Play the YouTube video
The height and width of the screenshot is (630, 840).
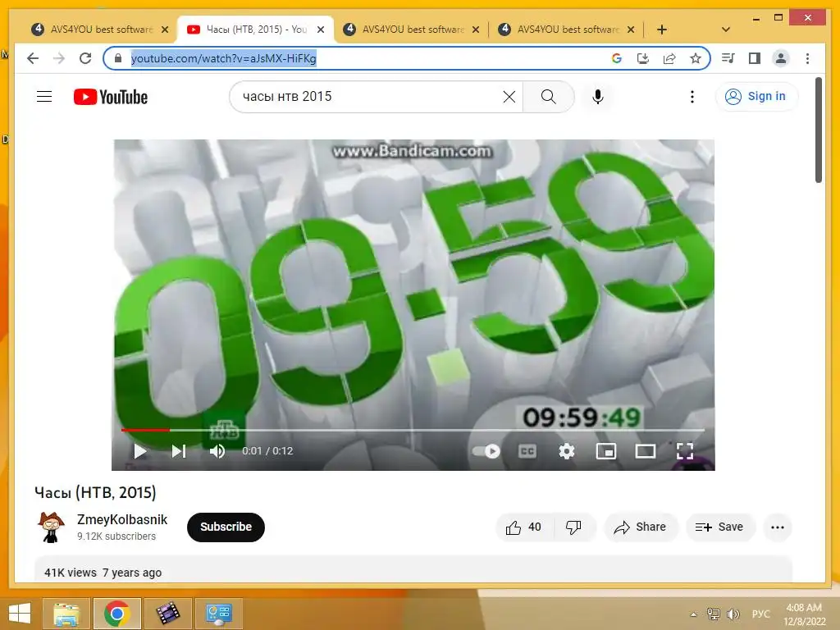139,451
